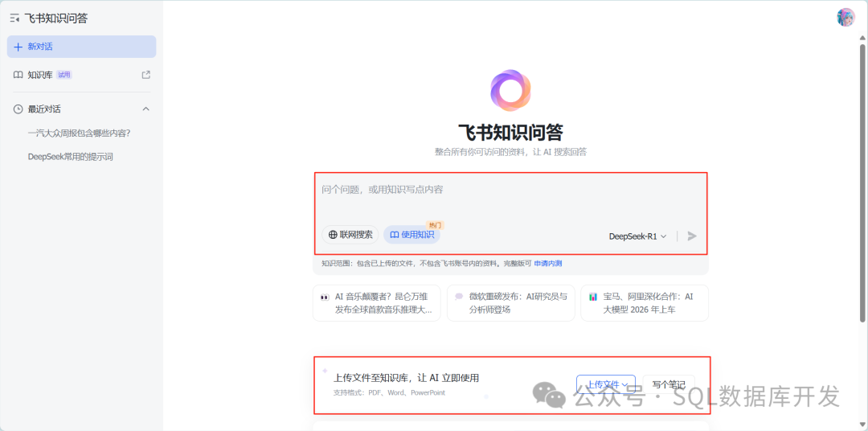Open the user avatar in top right

pos(845,17)
